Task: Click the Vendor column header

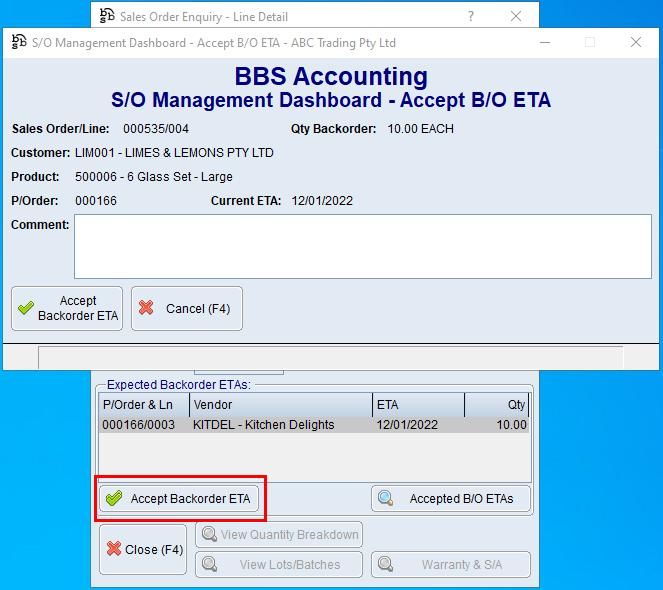Action: [280, 405]
